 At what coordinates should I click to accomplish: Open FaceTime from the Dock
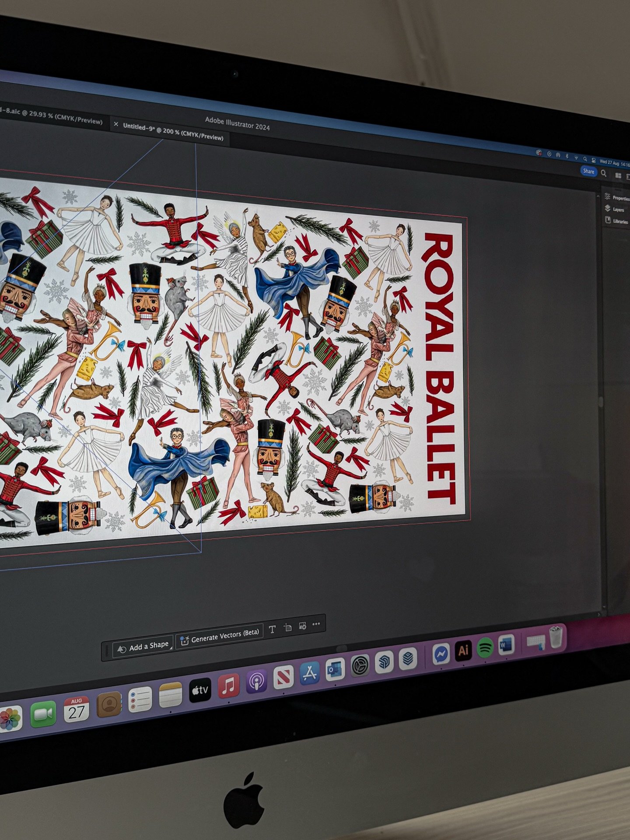coord(43,714)
